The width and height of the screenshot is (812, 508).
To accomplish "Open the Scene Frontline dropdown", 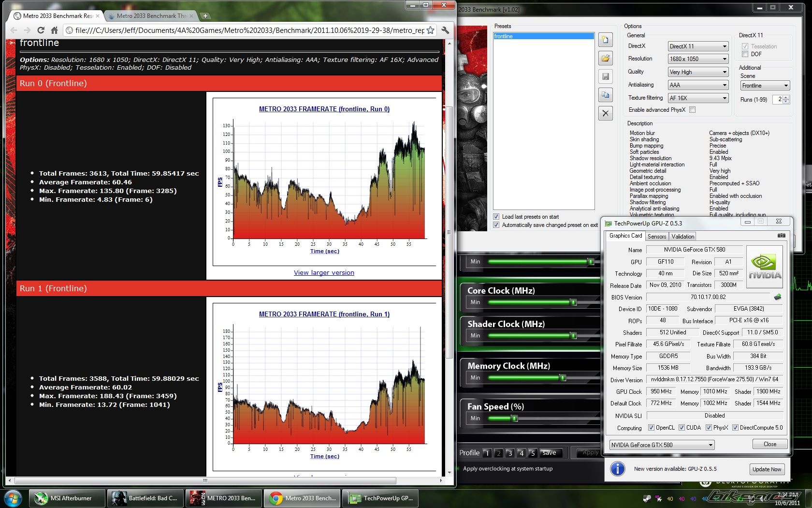I will (765, 86).
